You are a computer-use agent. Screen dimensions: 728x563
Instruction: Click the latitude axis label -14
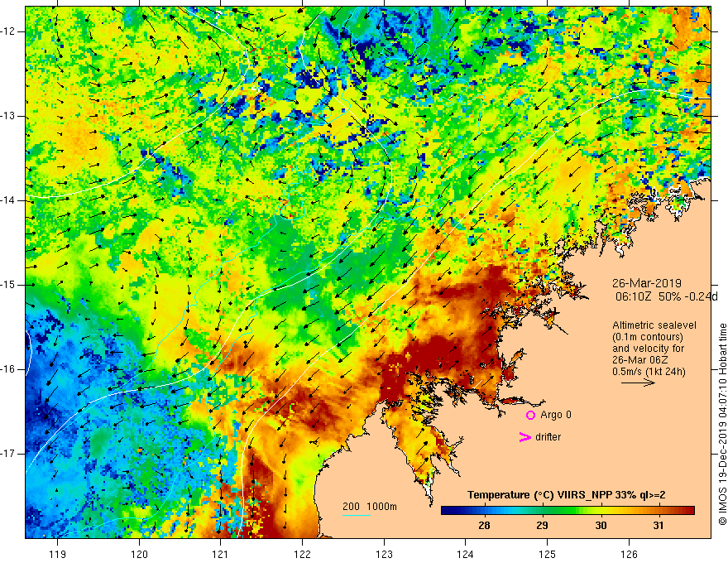coord(8,200)
